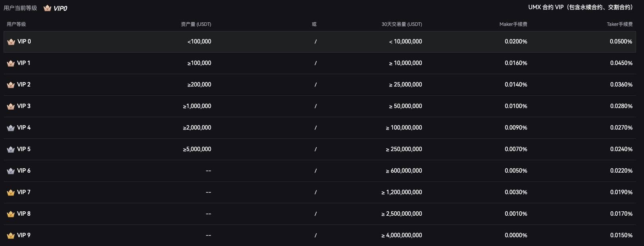Click the gold crown icon beside VIP 9

click(x=11, y=236)
